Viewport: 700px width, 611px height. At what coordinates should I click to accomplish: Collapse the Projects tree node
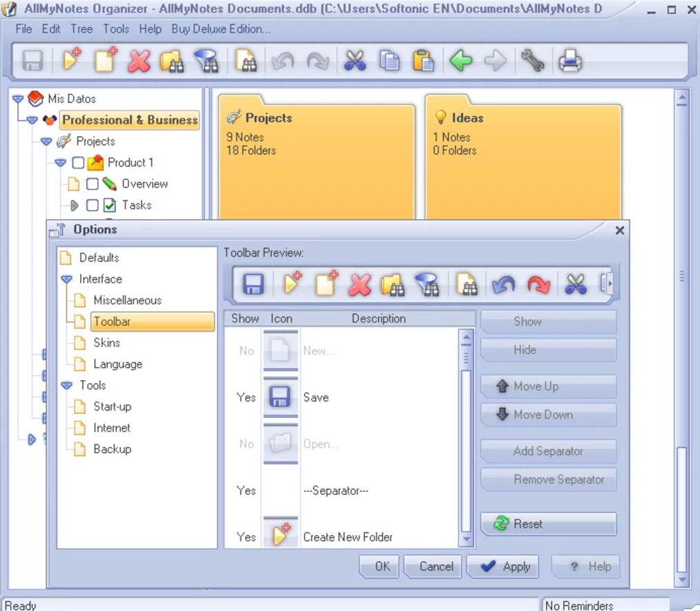click(x=46, y=142)
